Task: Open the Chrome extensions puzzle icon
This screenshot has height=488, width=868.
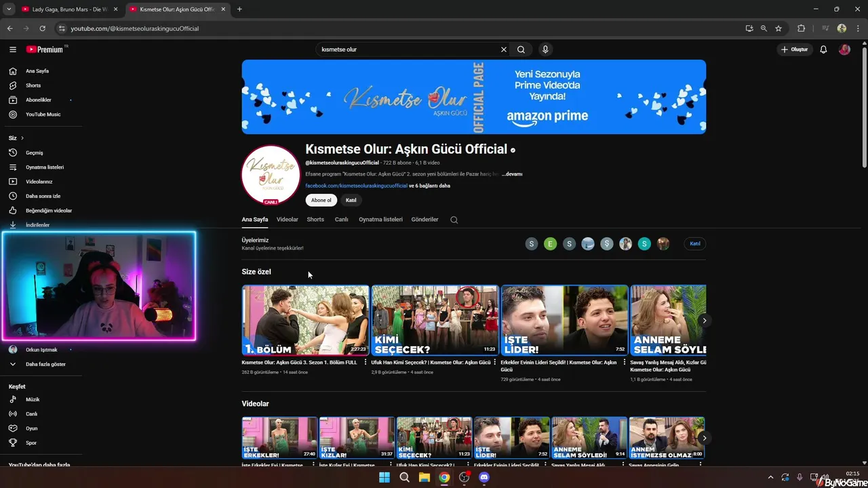Action: [x=801, y=28]
